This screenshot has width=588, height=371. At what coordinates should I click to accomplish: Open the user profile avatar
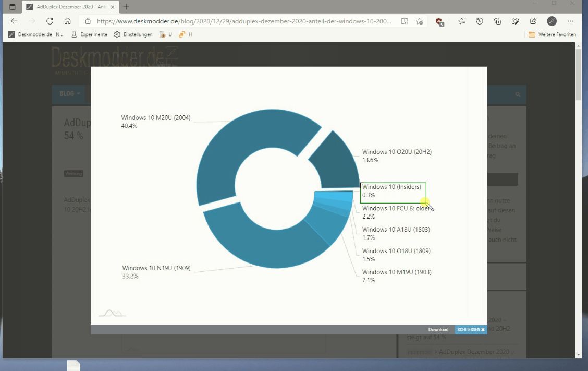click(552, 21)
